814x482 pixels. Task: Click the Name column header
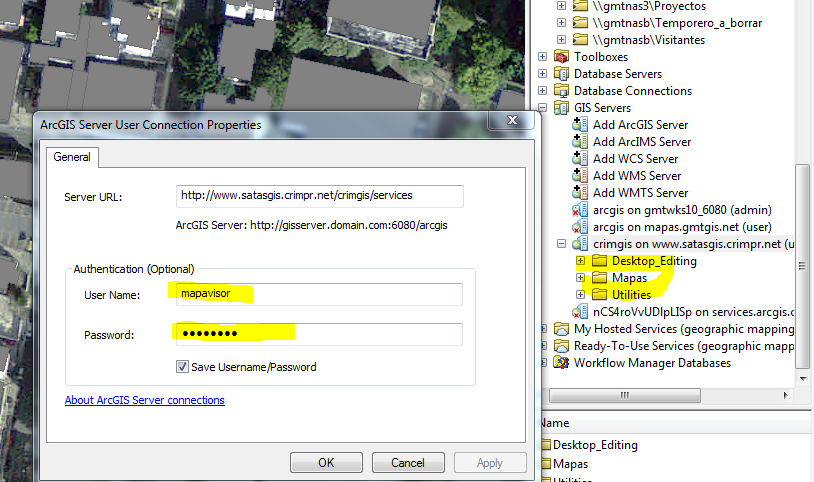pyautogui.click(x=555, y=423)
